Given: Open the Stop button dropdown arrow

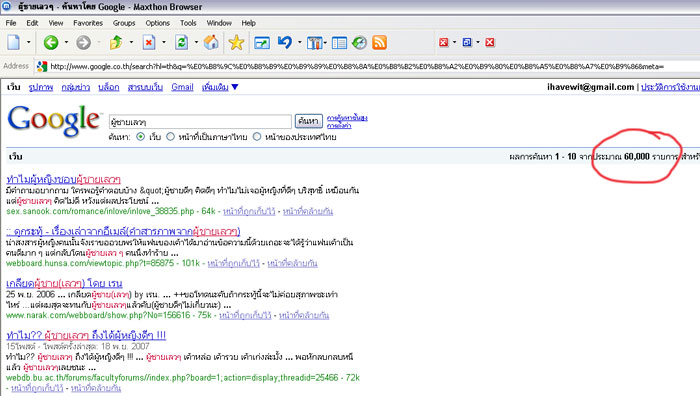Looking at the screenshot, I should (164, 42).
